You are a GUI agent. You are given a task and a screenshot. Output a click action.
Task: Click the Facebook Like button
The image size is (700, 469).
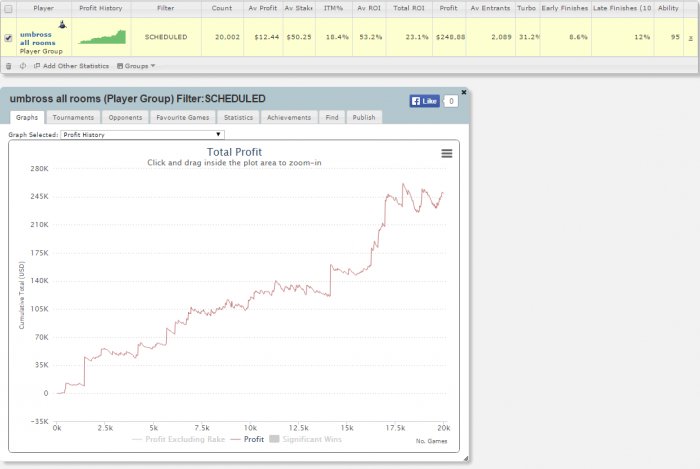point(425,101)
